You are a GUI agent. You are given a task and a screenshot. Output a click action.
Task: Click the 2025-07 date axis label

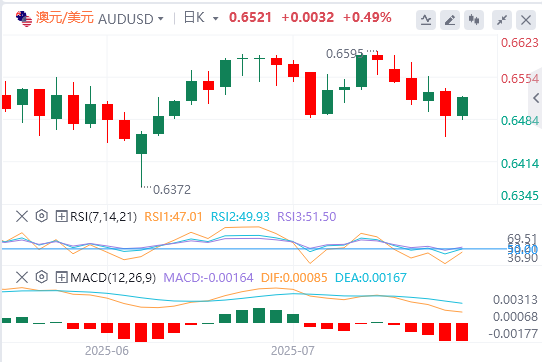[x=293, y=351]
